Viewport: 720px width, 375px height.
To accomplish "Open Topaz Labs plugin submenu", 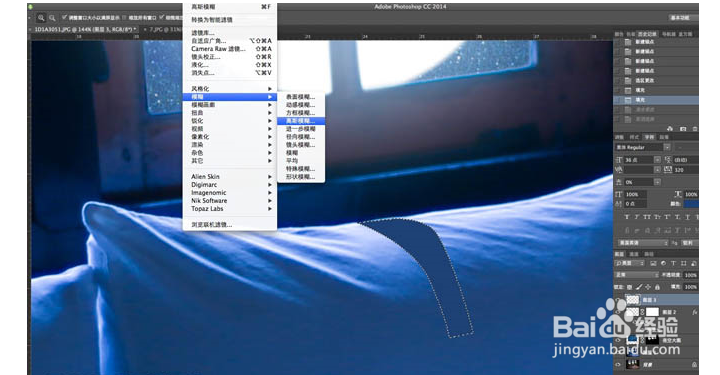I will pyautogui.click(x=230, y=209).
